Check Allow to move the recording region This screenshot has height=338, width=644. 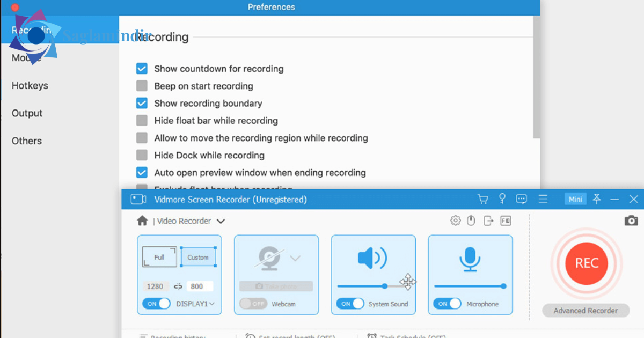coord(142,138)
